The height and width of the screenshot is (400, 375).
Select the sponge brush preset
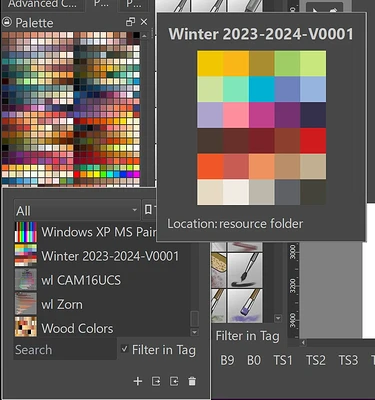click(219, 270)
